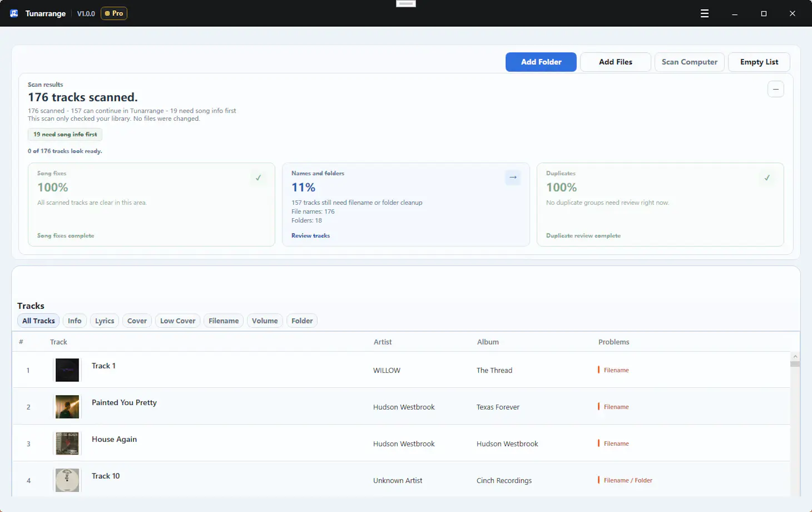Click the Pro badge
Screen dimensions: 812x512
pyautogui.click(x=114, y=13)
